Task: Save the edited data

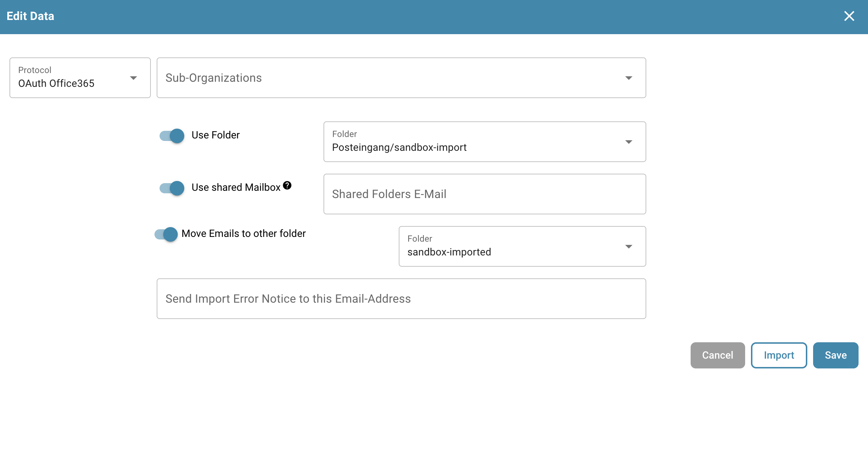Action: (x=835, y=355)
